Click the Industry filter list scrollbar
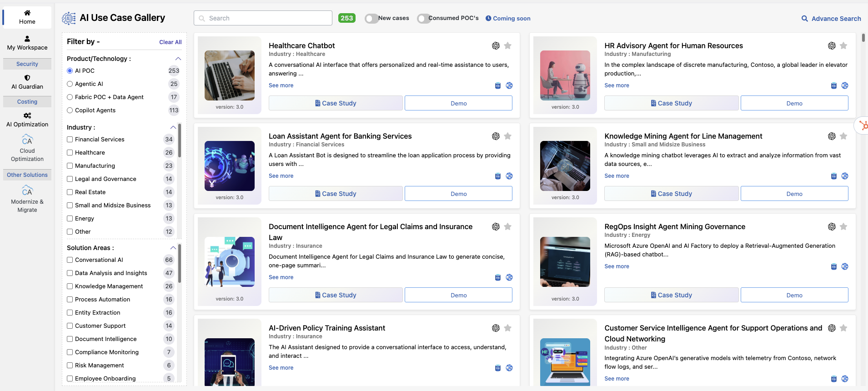This screenshot has width=868, height=391. pos(180,141)
